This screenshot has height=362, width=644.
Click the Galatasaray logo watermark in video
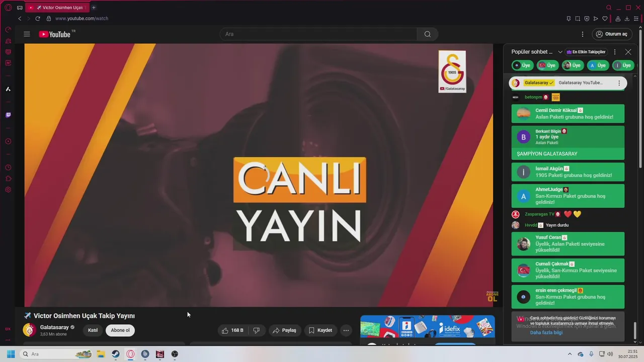coord(452,71)
